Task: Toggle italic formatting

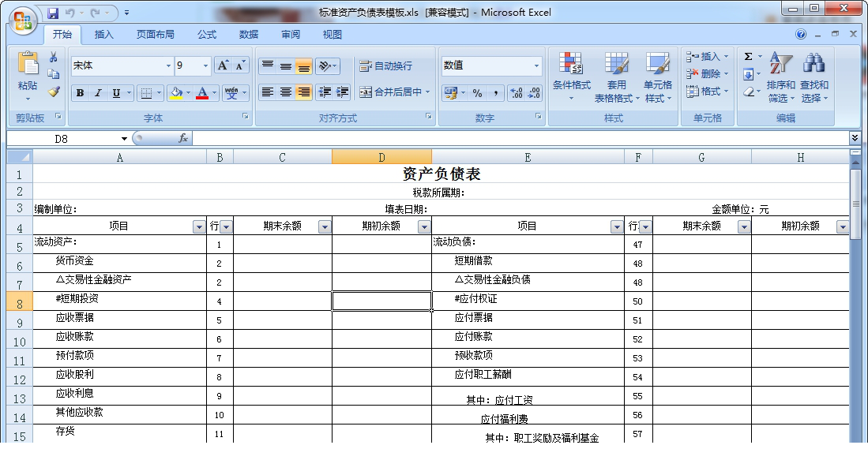Action: click(98, 93)
